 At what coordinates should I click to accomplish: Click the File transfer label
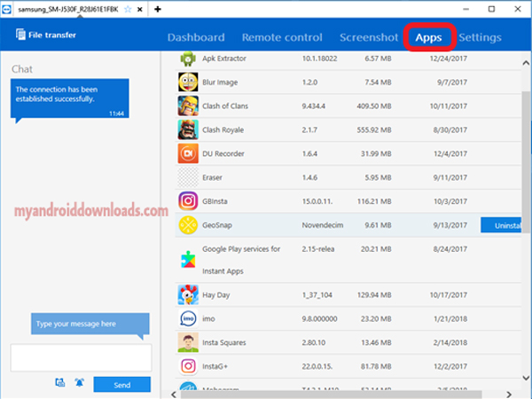[x=52, y=35]
